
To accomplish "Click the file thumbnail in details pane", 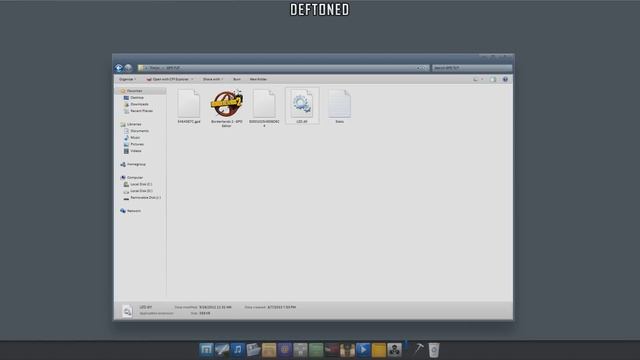I will [127, 311].
